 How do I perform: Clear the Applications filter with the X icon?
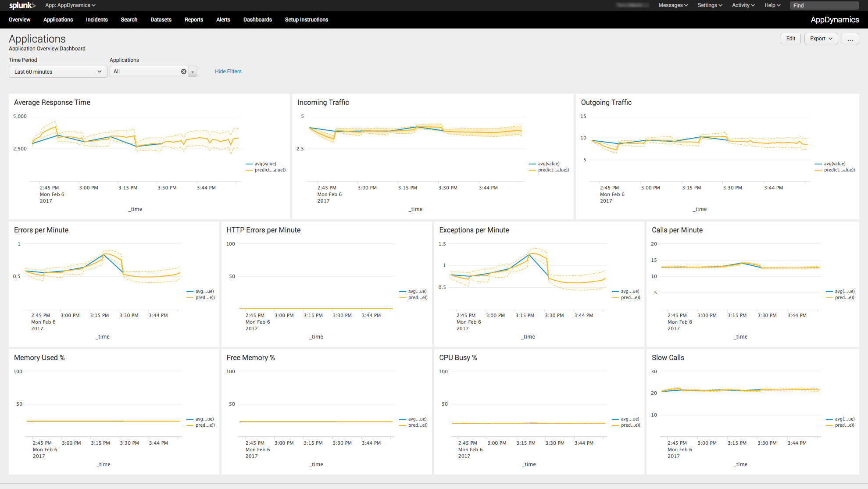184,71
